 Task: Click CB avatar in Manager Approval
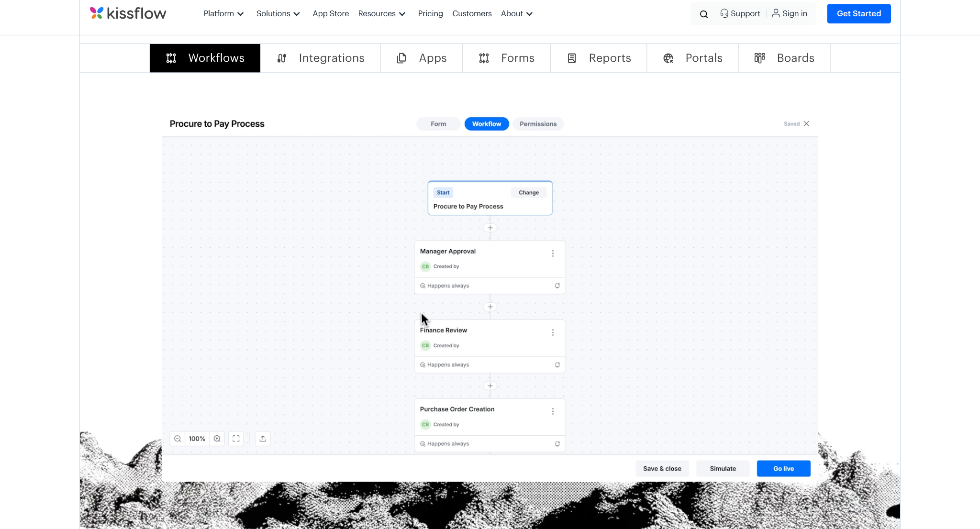click(x=425, y=266)
